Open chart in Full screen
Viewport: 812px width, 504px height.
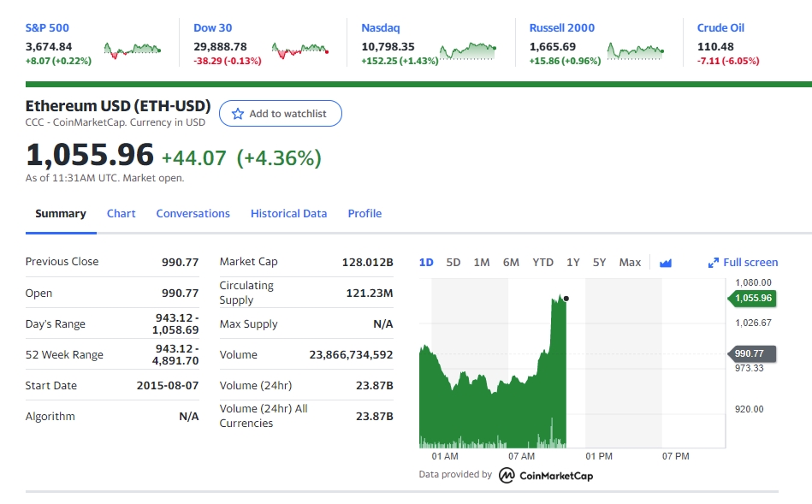743,263
